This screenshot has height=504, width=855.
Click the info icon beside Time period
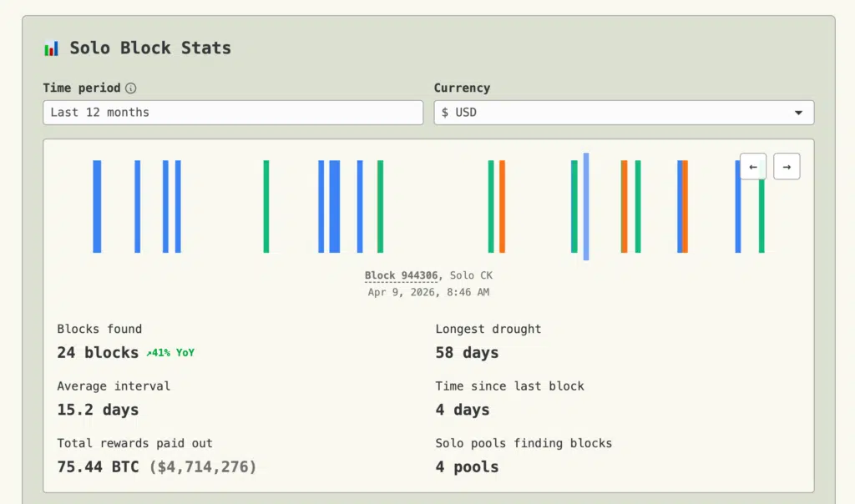click(131, 88)
